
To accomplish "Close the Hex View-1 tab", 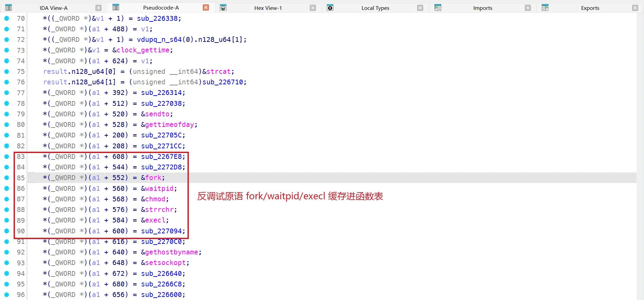I will pyautogui.click(x=313, y=8).
